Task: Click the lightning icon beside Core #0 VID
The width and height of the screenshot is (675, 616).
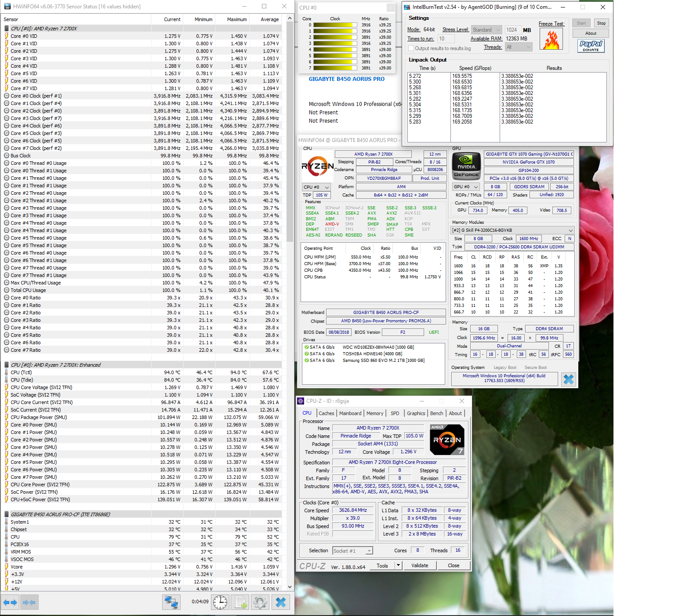Action: [7, 36]
